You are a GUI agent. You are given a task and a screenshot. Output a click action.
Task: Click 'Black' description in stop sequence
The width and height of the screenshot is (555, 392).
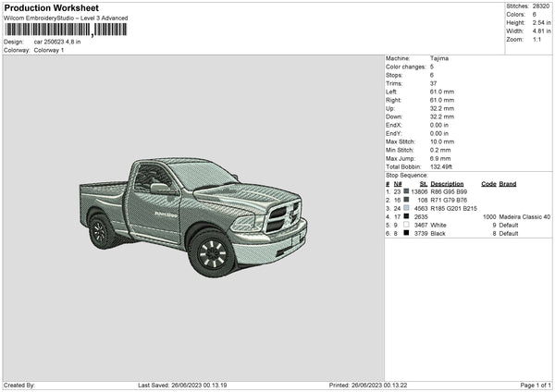438,234
